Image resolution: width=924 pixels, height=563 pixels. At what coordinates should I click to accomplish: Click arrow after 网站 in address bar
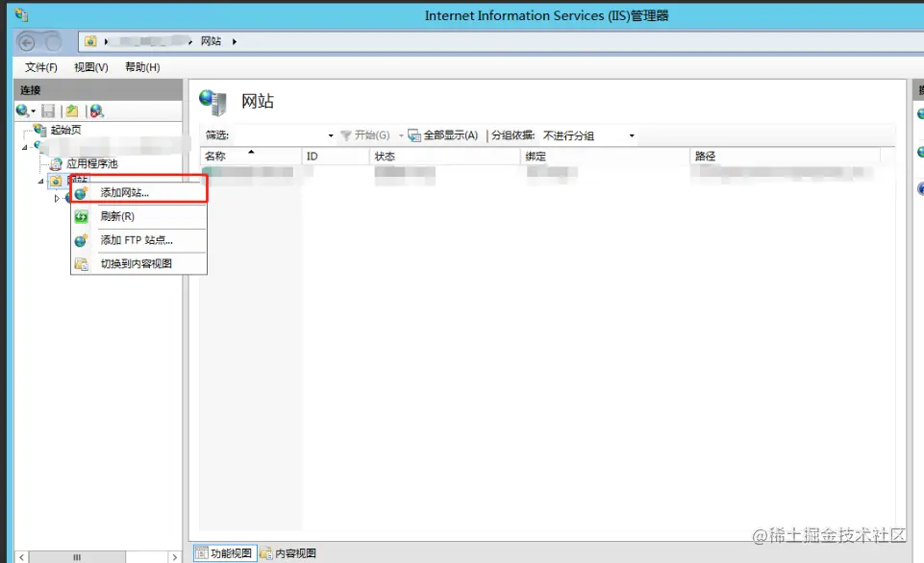coord(235,42)
